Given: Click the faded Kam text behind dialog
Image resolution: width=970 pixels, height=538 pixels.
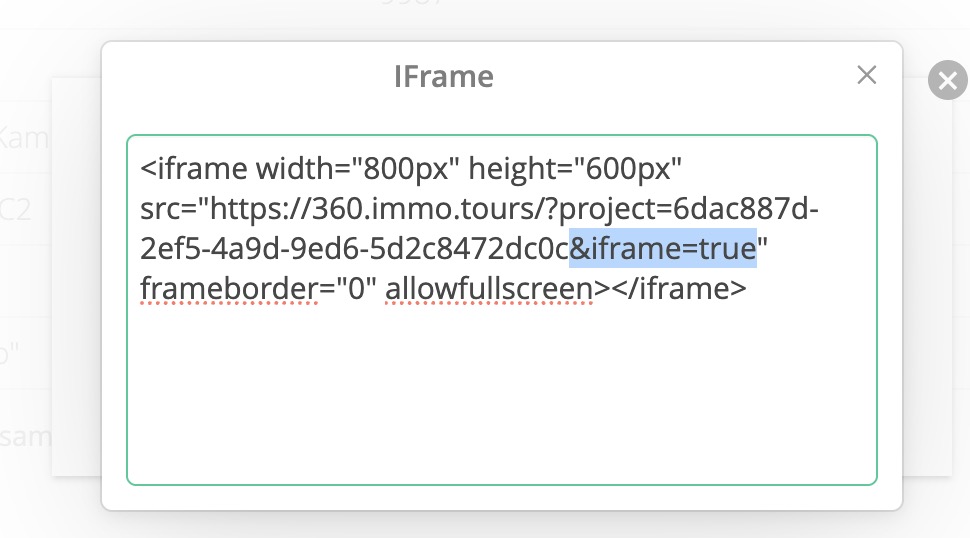Looking at the screenshot, I should click(x=24, y=137).
